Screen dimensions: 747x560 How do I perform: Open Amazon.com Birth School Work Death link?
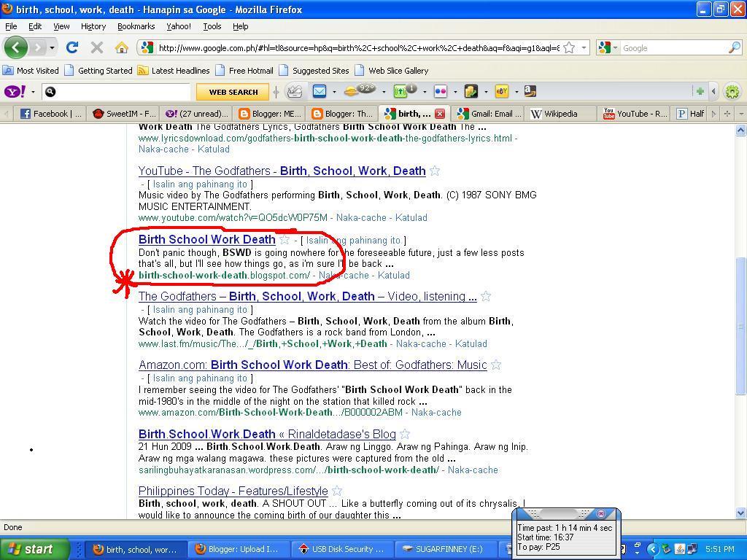coord(312,365)
